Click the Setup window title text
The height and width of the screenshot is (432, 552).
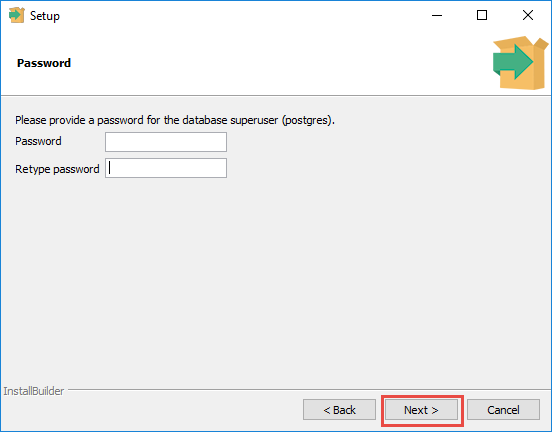[45, 16]
